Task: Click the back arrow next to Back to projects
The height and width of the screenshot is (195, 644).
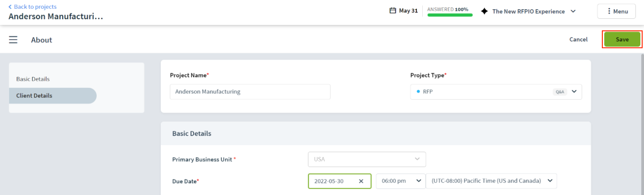Action: point(10,7)
